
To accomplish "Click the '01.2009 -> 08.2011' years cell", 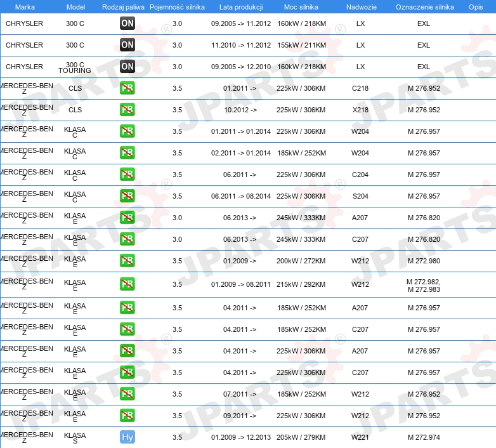I will pyautogui.click(x=241, y=284).
